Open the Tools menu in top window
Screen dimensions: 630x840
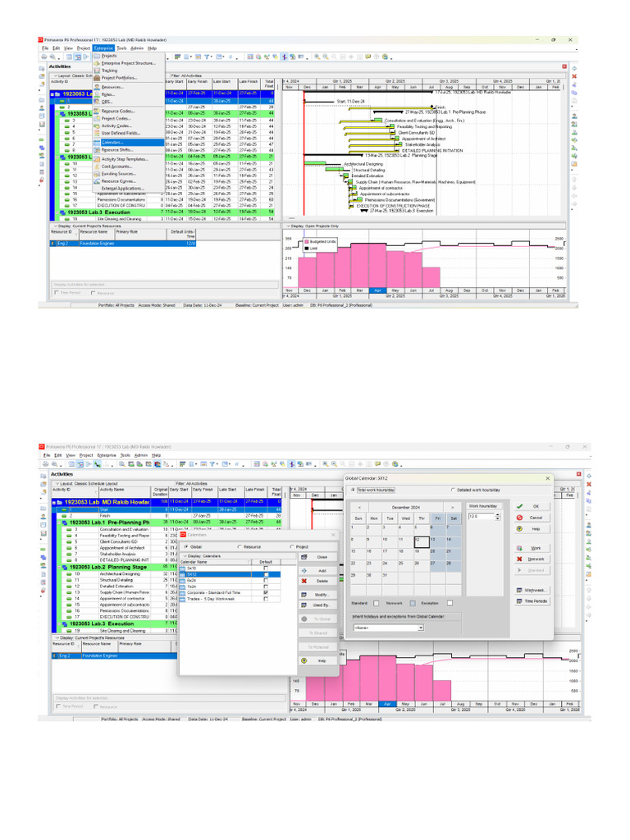pyautogui.click(x=121, y=48)
